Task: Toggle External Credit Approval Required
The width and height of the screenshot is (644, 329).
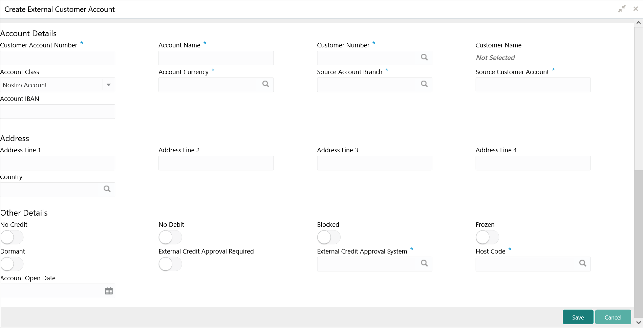Action: pyautogui.click(x=170, y=264)
